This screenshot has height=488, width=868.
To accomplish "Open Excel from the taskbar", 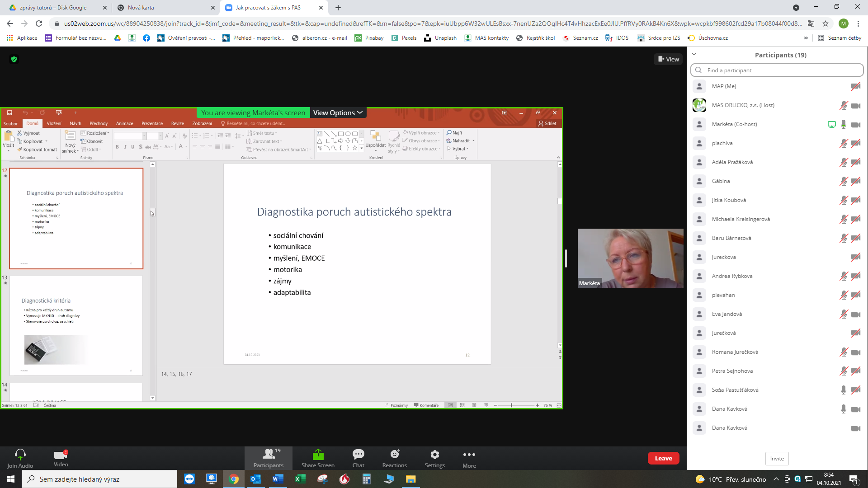I will [300, 479].
